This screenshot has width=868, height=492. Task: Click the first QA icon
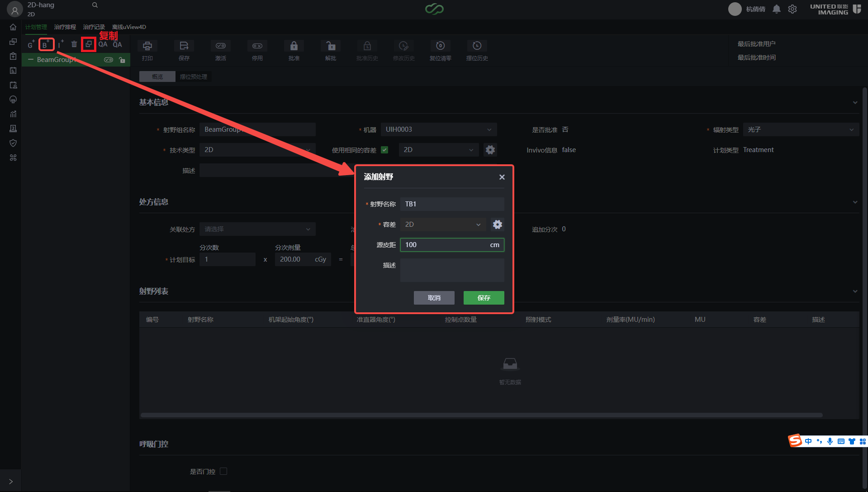[x=103, y=44]
